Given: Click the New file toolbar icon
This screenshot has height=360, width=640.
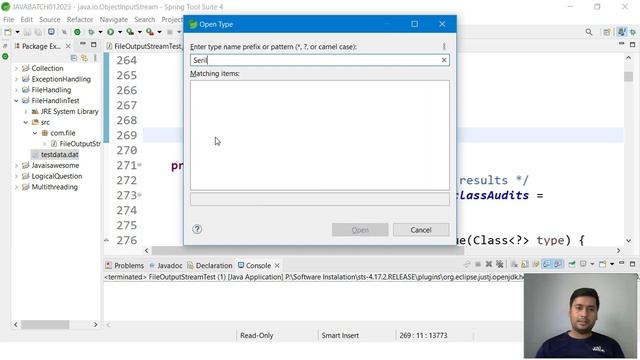Looking at the screenshot, I should tap(8, 32).
